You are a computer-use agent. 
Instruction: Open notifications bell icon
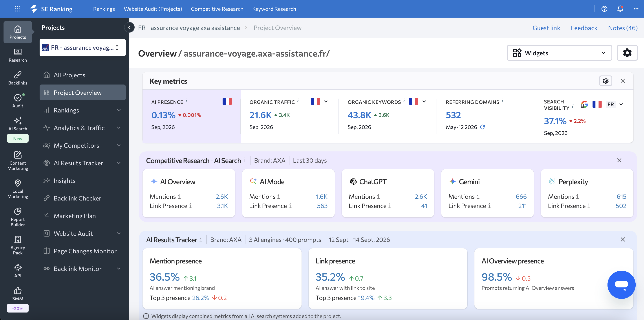coord(620,9)
